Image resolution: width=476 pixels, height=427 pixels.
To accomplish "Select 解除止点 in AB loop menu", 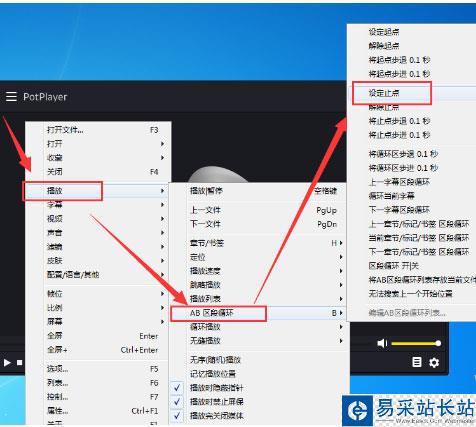I will [x=412, y=107].
